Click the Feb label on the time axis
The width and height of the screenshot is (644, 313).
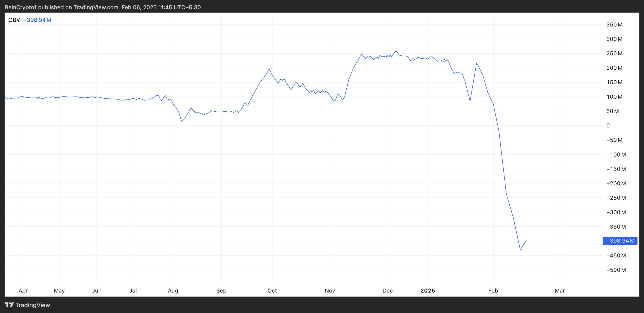(x=493, y=290)
